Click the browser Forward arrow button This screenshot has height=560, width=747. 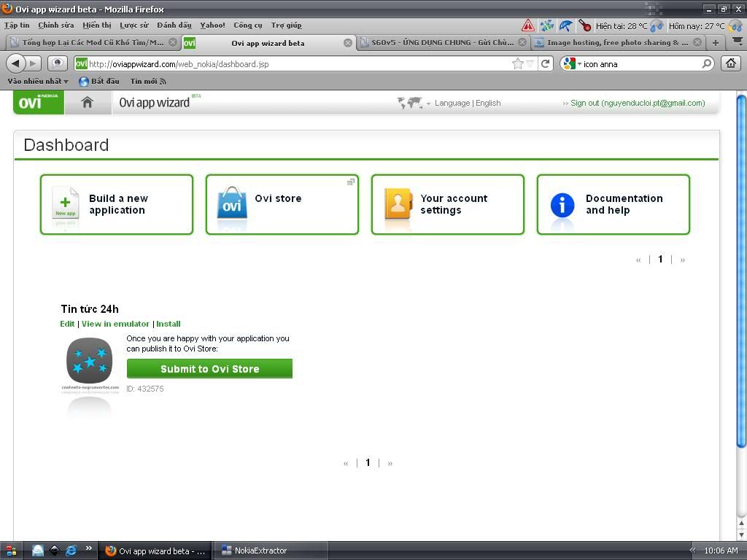33,63
